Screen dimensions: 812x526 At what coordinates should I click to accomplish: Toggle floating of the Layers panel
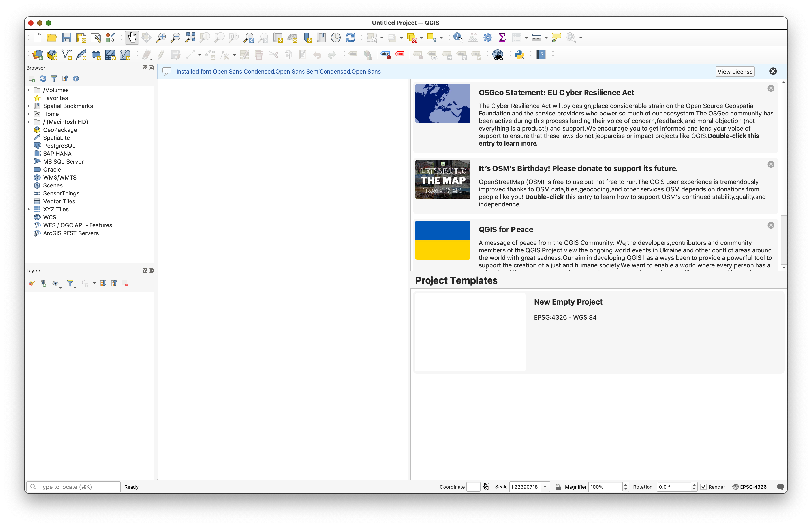(145, 271)
